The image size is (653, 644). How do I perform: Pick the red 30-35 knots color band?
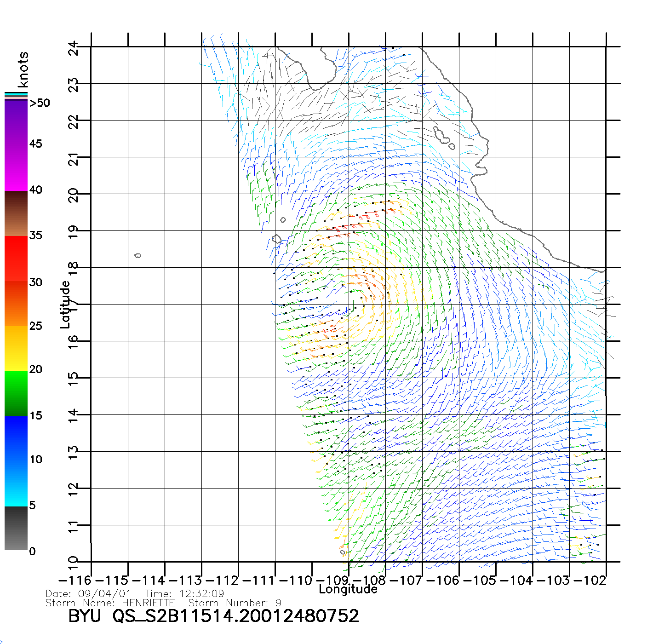coord(16,258)
